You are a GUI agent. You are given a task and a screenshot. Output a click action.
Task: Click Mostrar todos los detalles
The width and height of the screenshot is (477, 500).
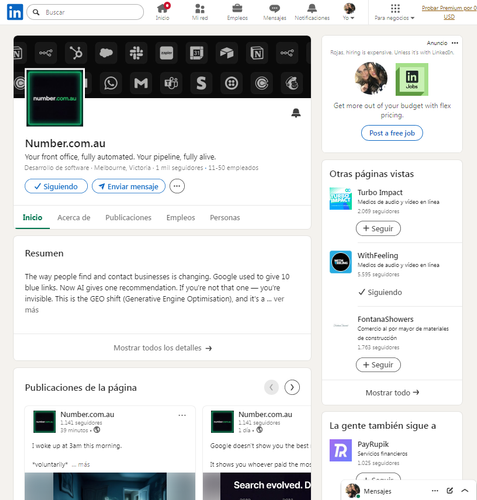162,348
